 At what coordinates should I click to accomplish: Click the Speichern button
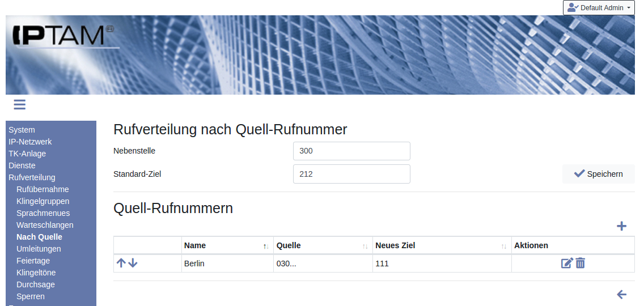(x=598, y=174)
